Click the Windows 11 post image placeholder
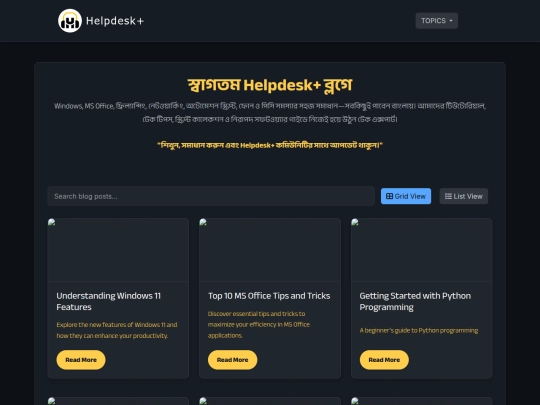 coord(118,250)
